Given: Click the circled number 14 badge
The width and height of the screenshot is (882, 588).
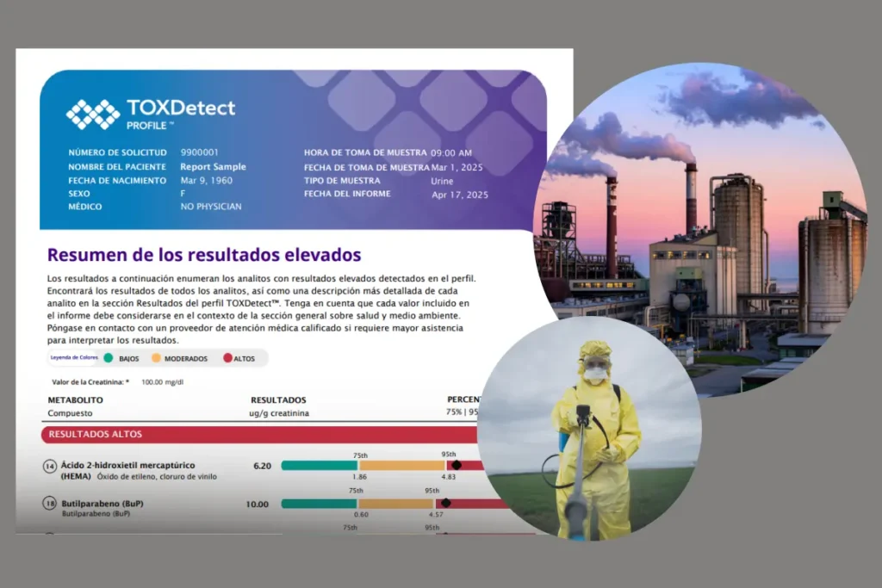Looking at the screenshot, I should click(50, 467).
